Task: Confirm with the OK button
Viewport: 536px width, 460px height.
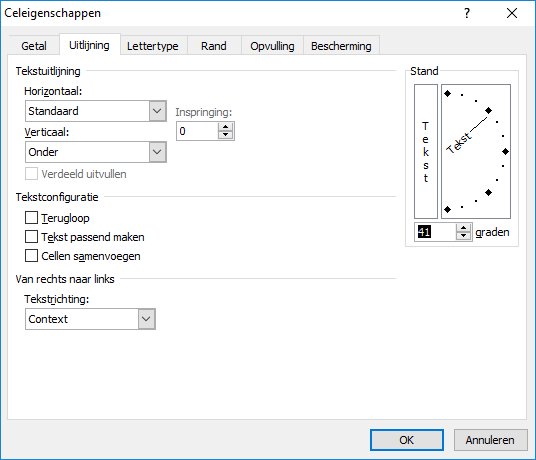Action: coord(407,440)
